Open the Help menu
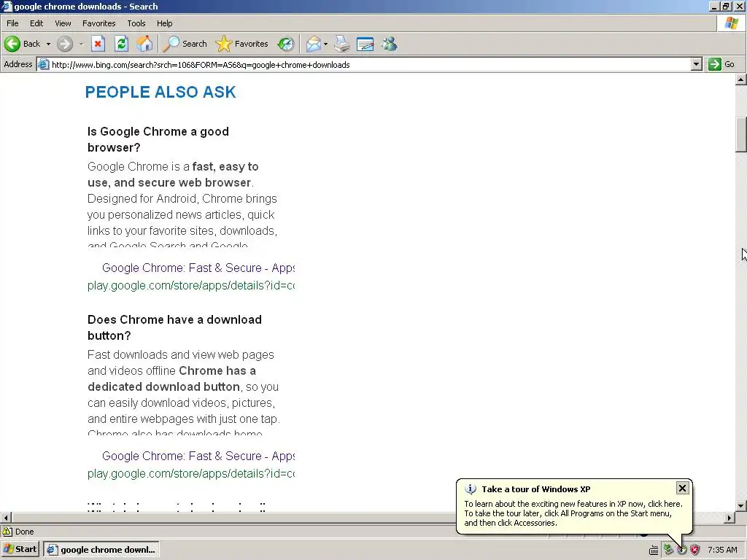Viewport: 747px width, 560px height. tap(164, 23)
